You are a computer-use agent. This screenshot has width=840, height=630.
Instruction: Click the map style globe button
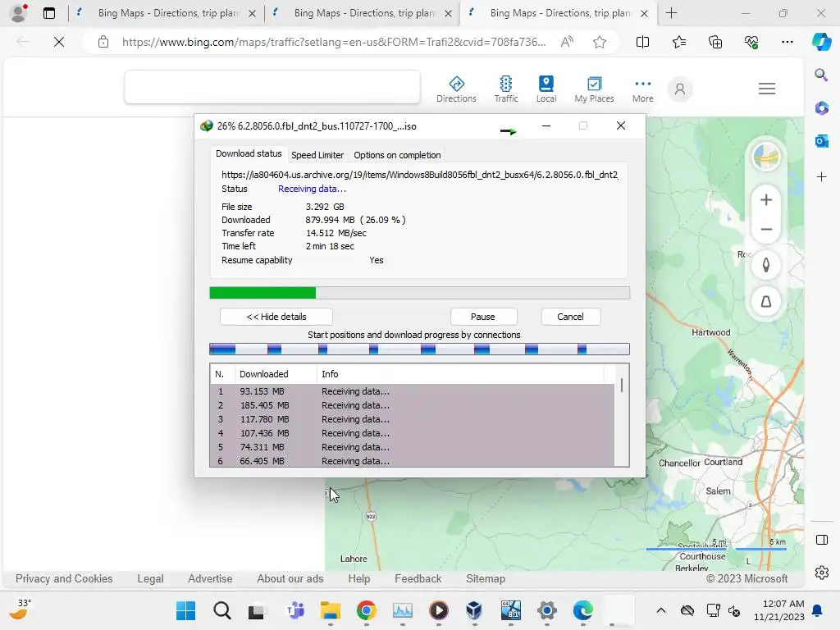pos(766,157)
